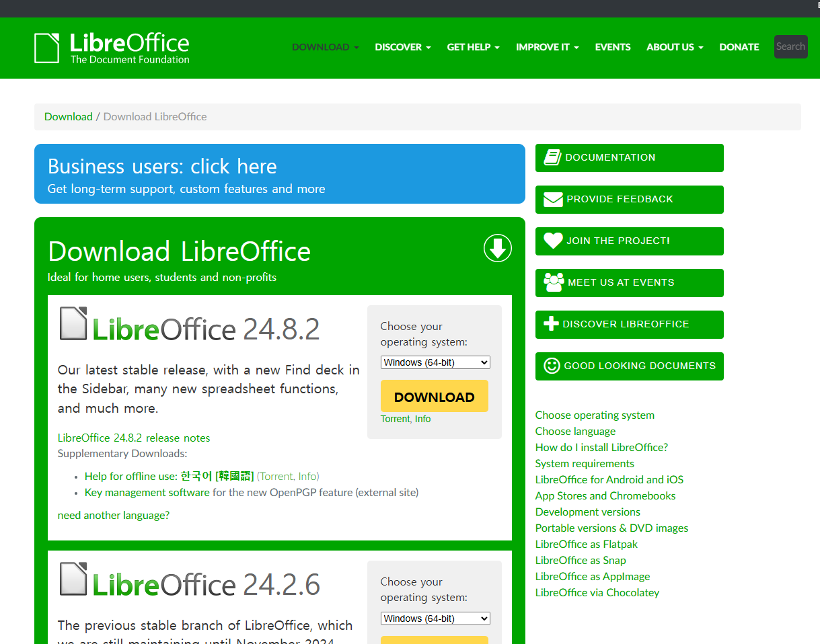820x644 pixels.
Task: Click App Stores and Chromebooks link
Action: click(605, 495)
